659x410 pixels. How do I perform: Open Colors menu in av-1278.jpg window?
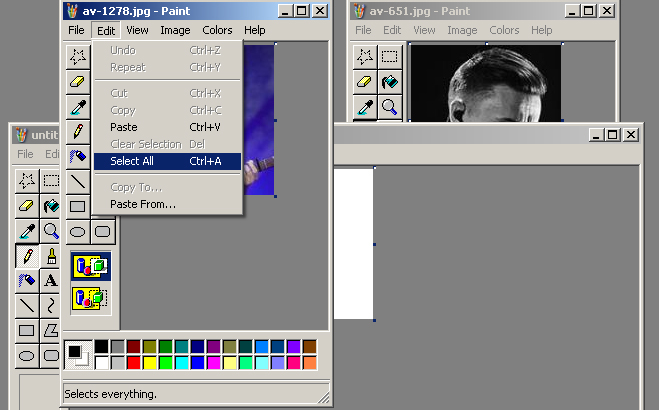(217, 30)
